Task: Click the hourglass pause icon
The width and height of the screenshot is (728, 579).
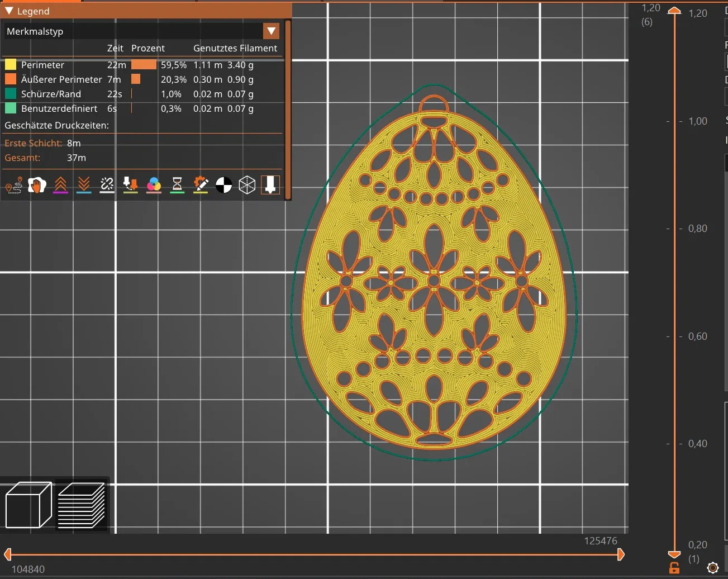Action: click(x=177, y=185)
